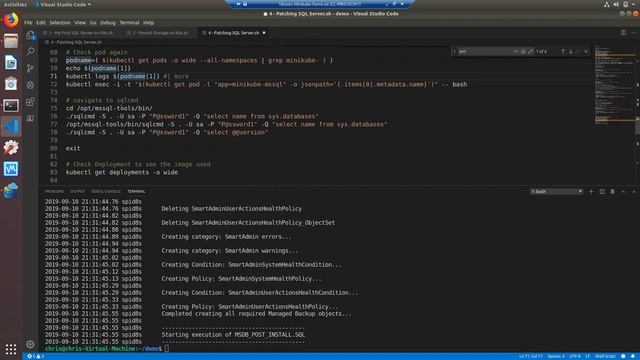The height and width of the screenshot is (360, 640).
Task: Click line and column status indicator
Action: click(x=531, y=356)
